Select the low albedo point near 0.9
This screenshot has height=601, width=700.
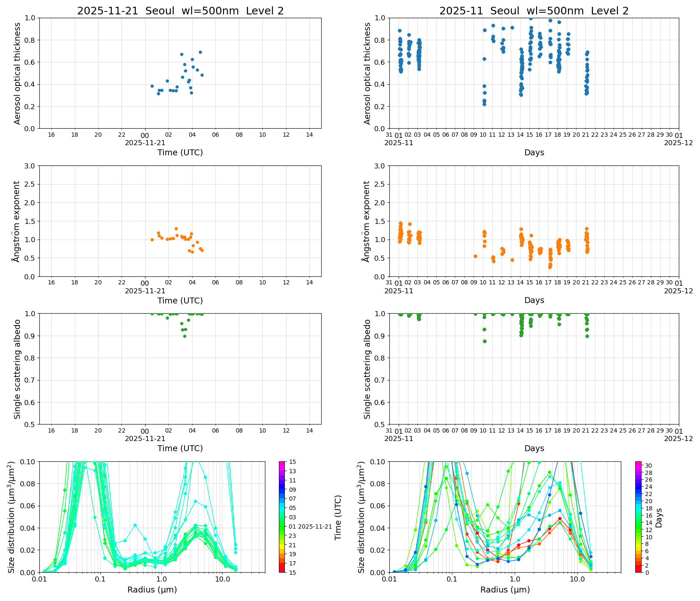click(x=185, y=336)
